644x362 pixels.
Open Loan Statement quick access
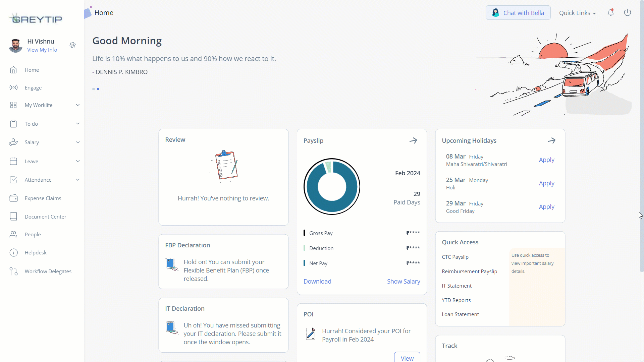[461, 314]
